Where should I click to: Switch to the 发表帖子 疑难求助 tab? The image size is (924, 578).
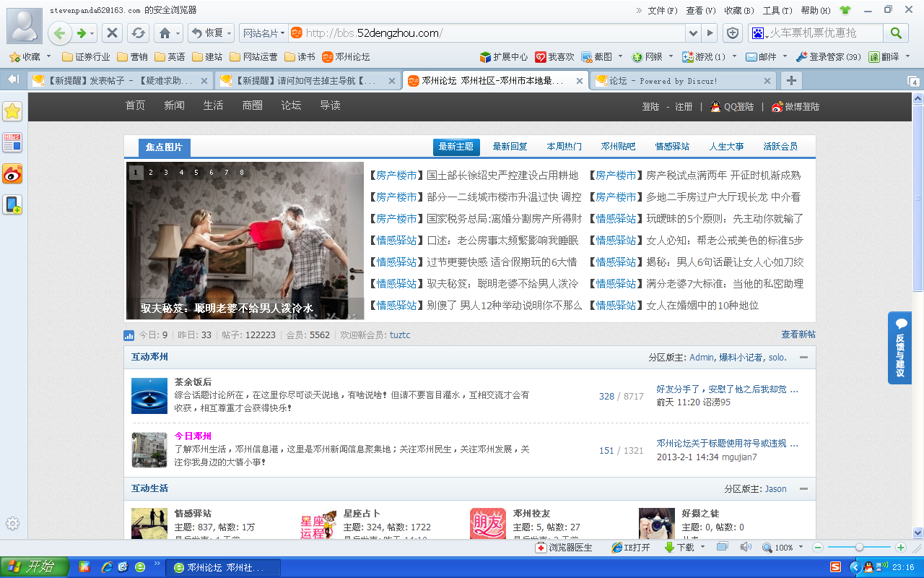120,81
